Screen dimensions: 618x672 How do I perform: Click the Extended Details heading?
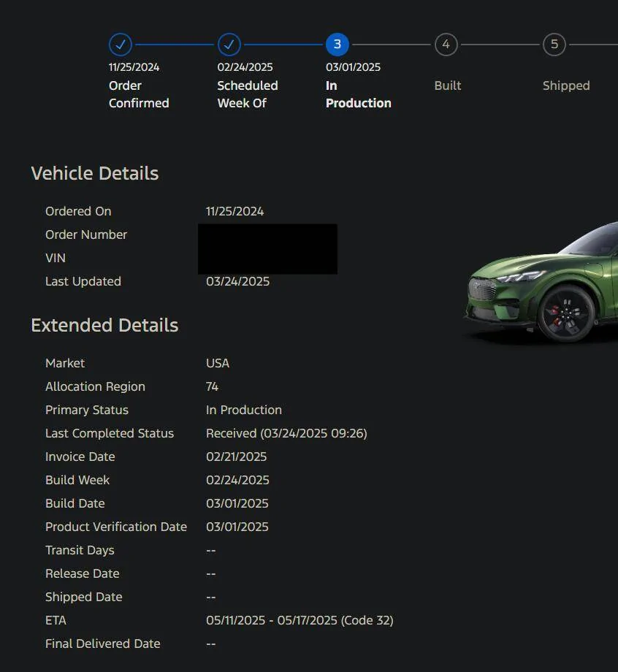104,325
